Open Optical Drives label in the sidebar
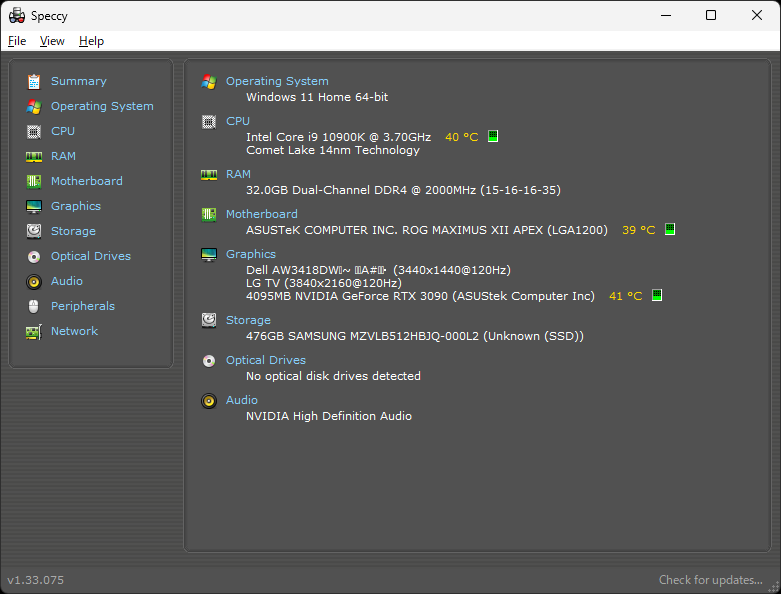Image resolution: width=781 pixels, height=594 pixels. point(91,256)
